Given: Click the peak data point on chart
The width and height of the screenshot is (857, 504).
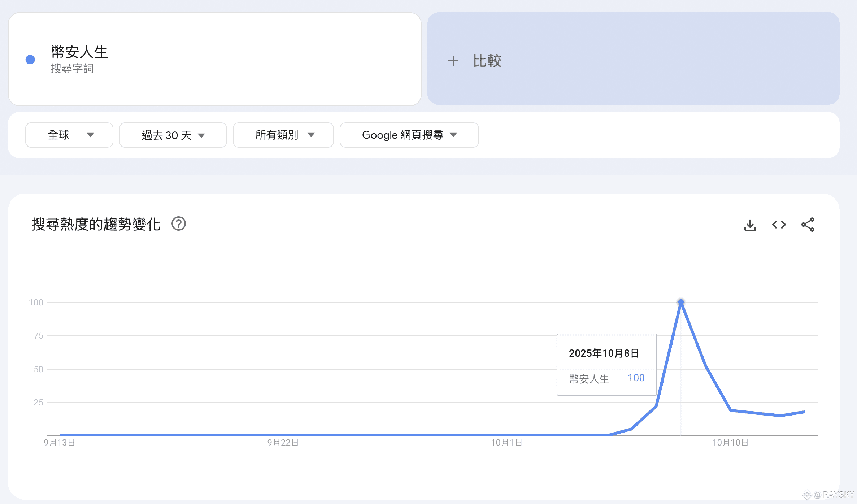Looking at the screenshot, I should click(681, 302).
